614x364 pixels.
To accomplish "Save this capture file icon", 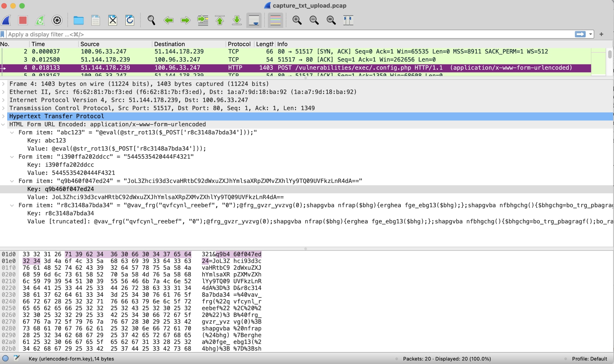I will (x=96, y=20).
